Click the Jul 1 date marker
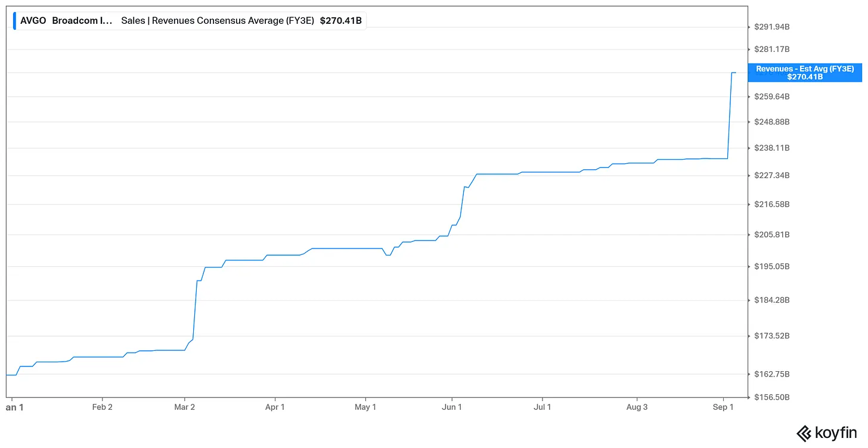This screenshot has height=448, width=868. [x=542, y=407]
